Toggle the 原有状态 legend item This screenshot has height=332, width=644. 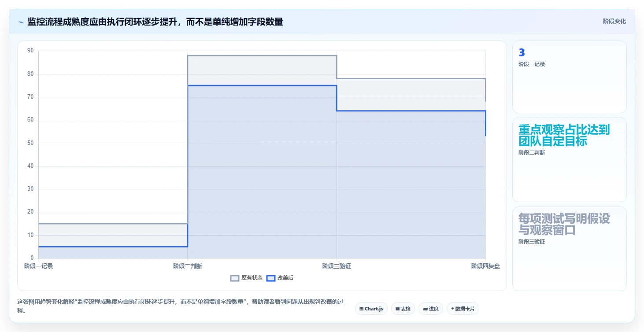[247, 278]
